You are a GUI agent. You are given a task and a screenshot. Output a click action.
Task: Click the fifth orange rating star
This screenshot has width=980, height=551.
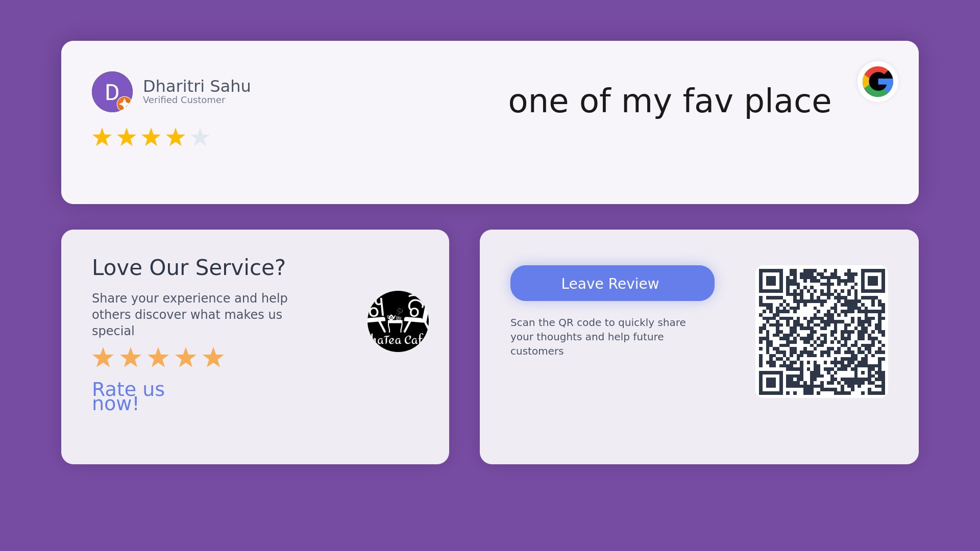[213, 358]
